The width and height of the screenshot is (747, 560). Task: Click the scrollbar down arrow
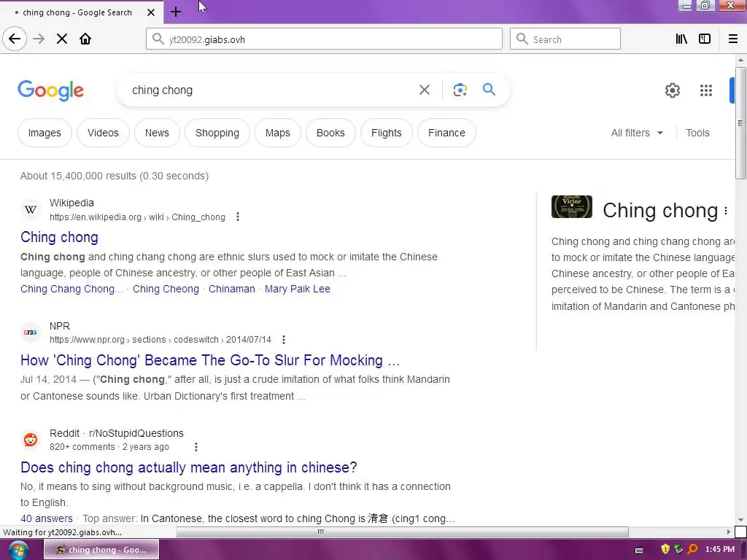740,520
